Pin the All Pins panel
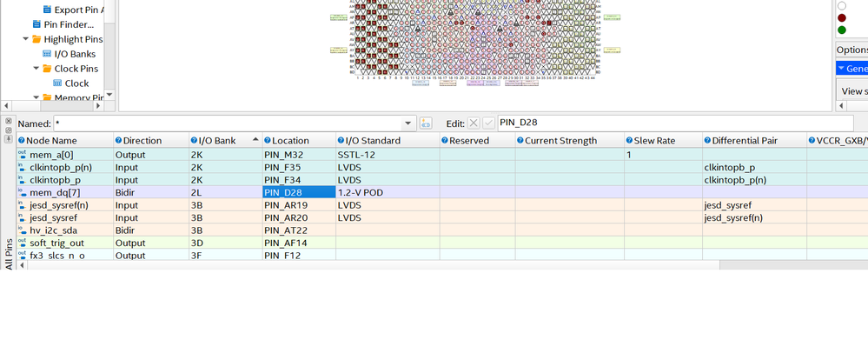Image resolution: width=868 pixels, height=340 pixels. click(x=9, y=138)
